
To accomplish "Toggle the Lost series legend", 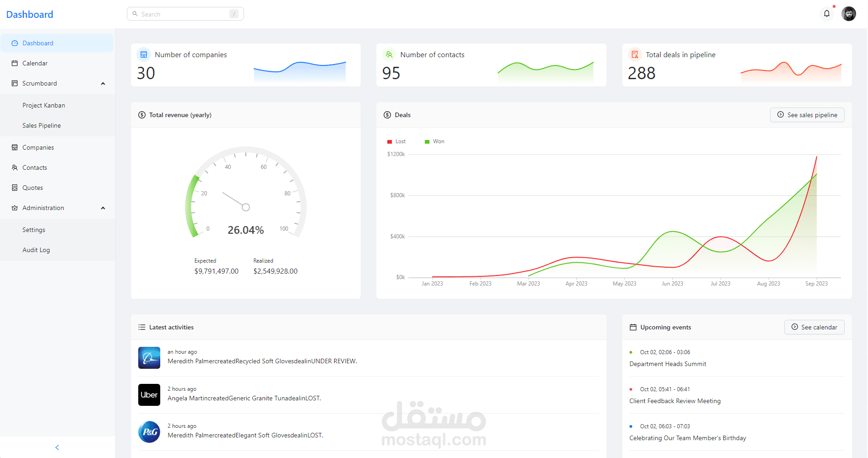I will 396,141.
